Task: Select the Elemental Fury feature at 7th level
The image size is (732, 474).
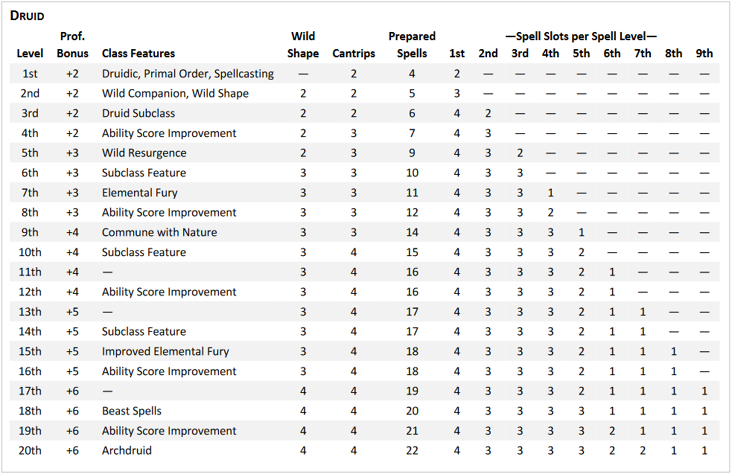Action: [139, 193]
